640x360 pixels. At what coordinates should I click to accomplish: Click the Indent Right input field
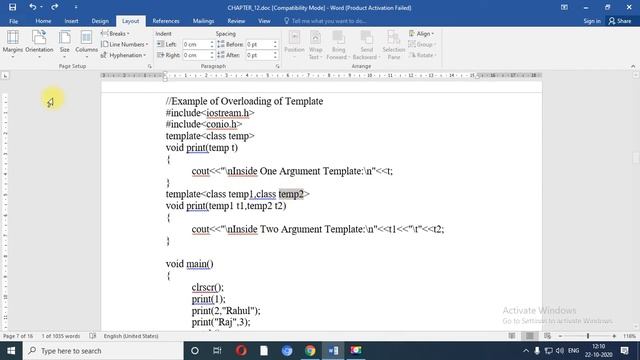195,55
